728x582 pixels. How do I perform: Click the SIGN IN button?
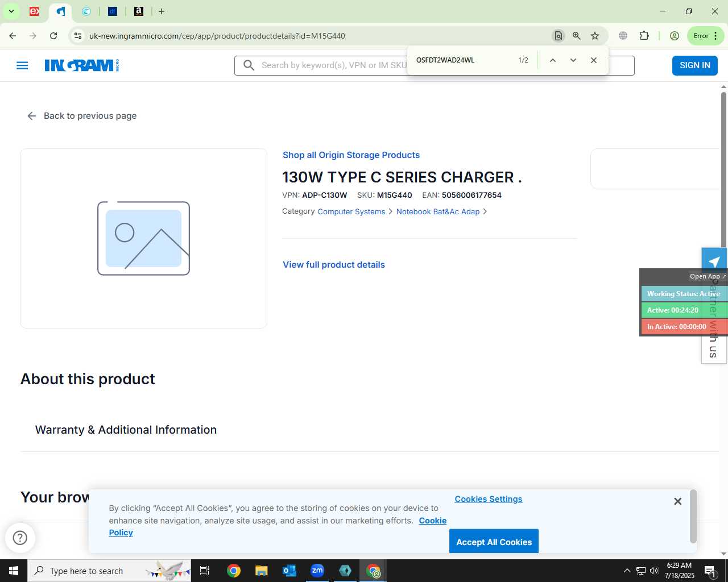coord(695,65)
